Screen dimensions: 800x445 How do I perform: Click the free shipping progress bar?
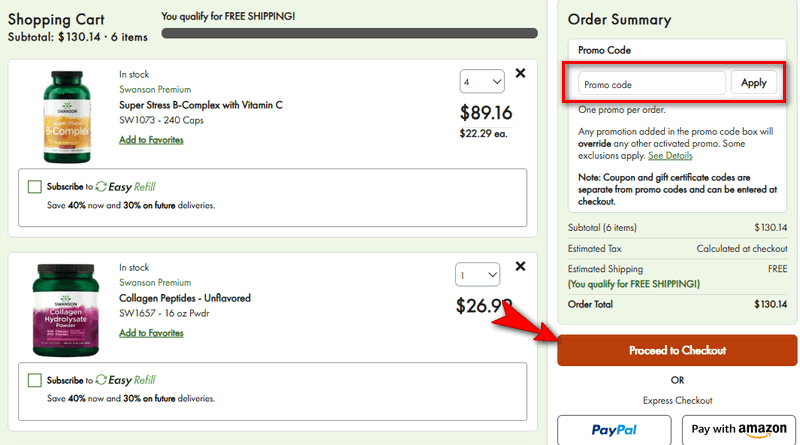[350, 35]
